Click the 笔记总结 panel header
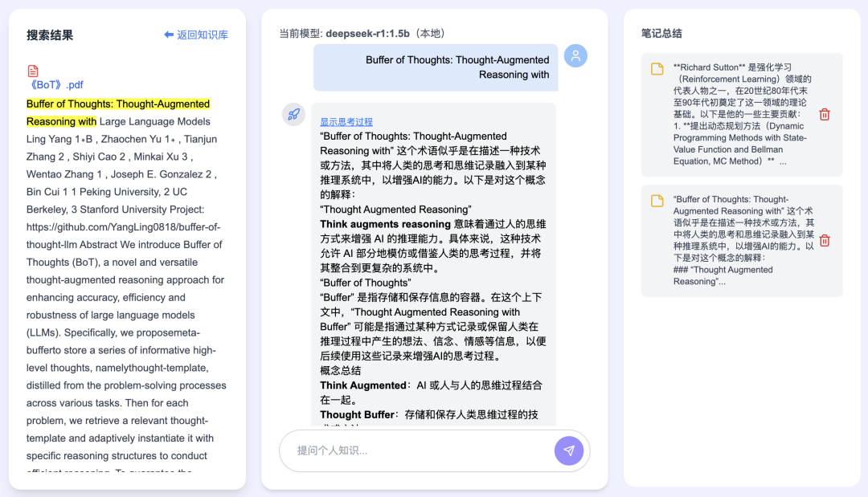This screenshot has height=497, width=868. point(663,33)
